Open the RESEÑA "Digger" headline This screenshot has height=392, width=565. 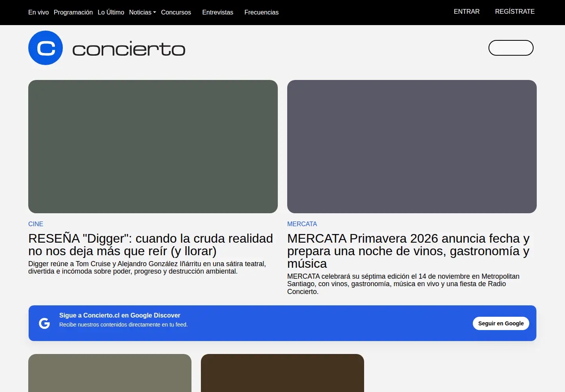tap(151, 245)
